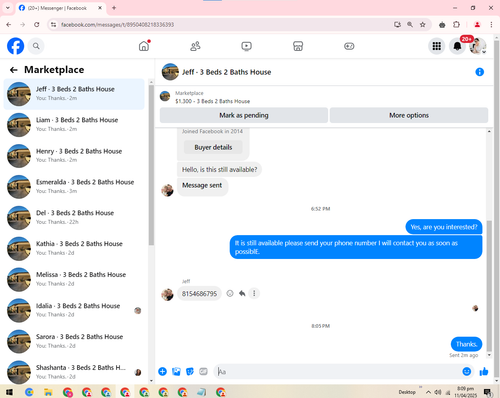Select the Messenger | Facebook tab
The height and width of the screenshot is (398, 500).
click(61, 8)
